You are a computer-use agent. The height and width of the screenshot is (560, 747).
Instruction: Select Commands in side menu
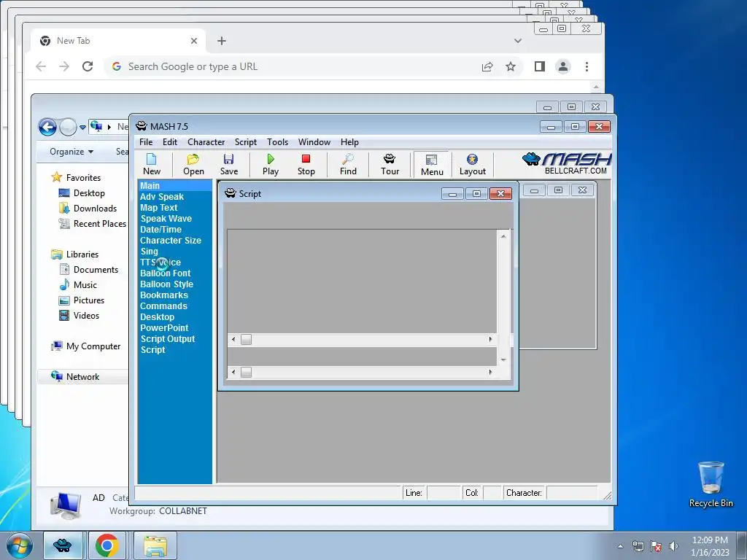(163, 306)
